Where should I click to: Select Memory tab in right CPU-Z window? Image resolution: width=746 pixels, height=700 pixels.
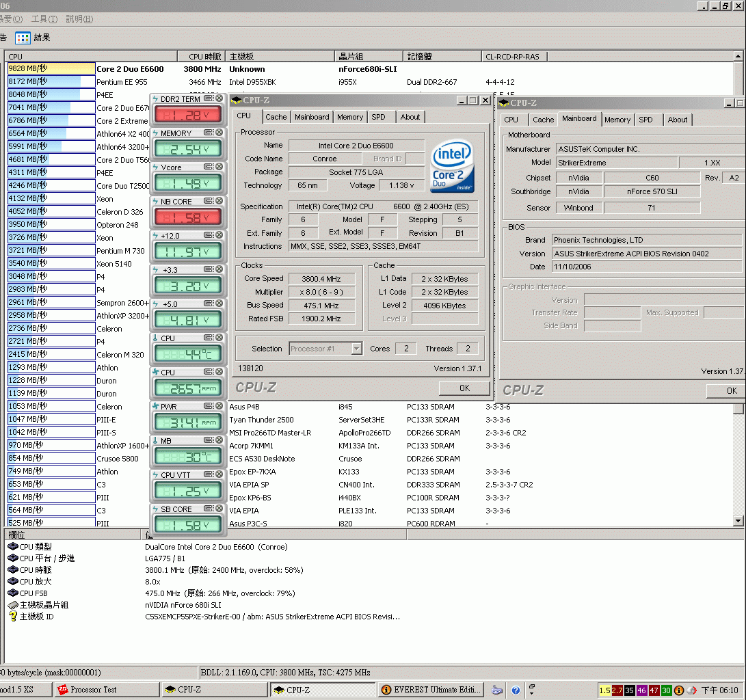coord(617,120)
